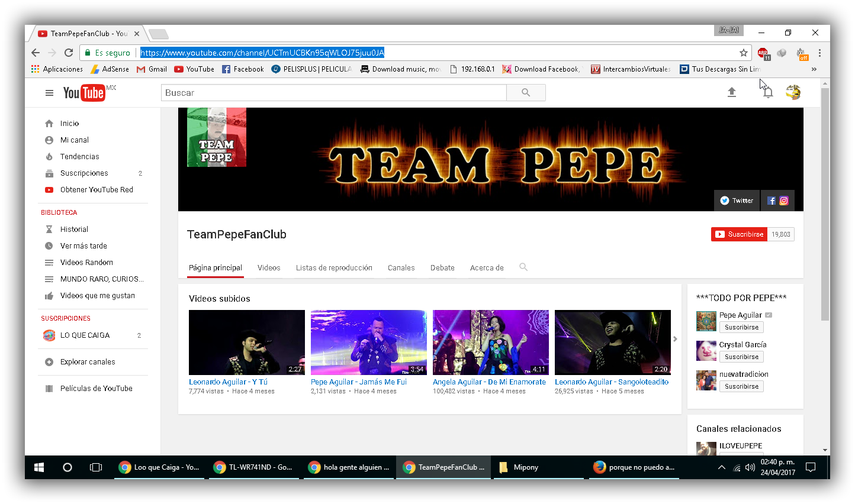
Task: Open the Pepe Aguilar - Jamás Me Fui thumbnail
Action: (369, 343)
